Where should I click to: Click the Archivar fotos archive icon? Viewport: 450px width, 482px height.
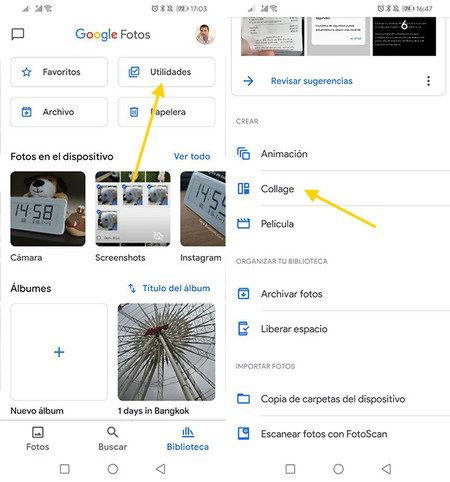[x=243, y=294]
